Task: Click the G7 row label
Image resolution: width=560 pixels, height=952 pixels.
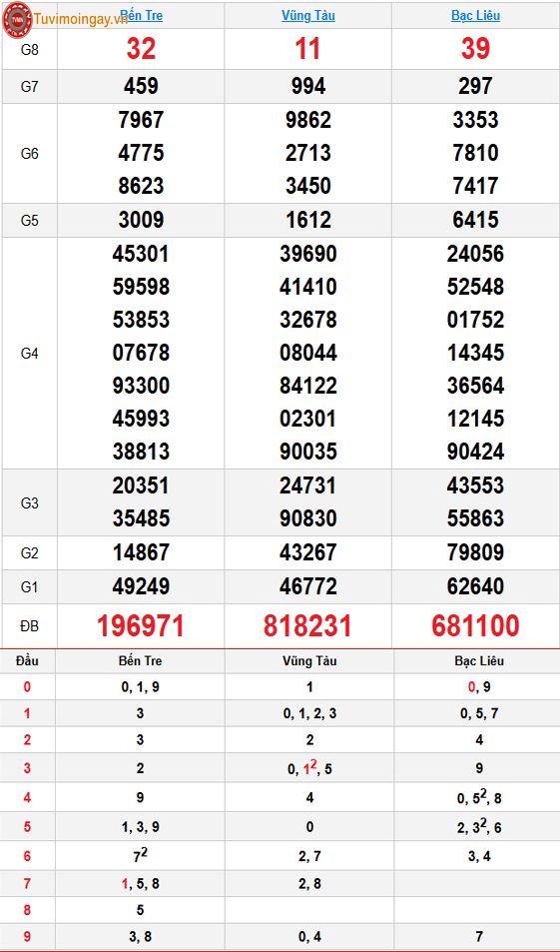Action: coord(30,86)
